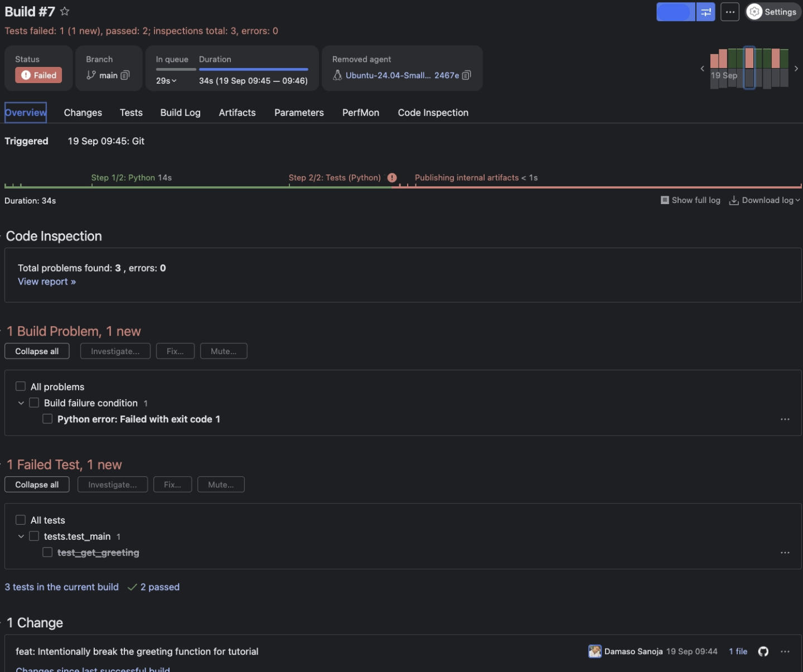This screenshot has width=803, height=672.
Task: Open Python error: Failed with exit code 1
Action: (139, 419)
